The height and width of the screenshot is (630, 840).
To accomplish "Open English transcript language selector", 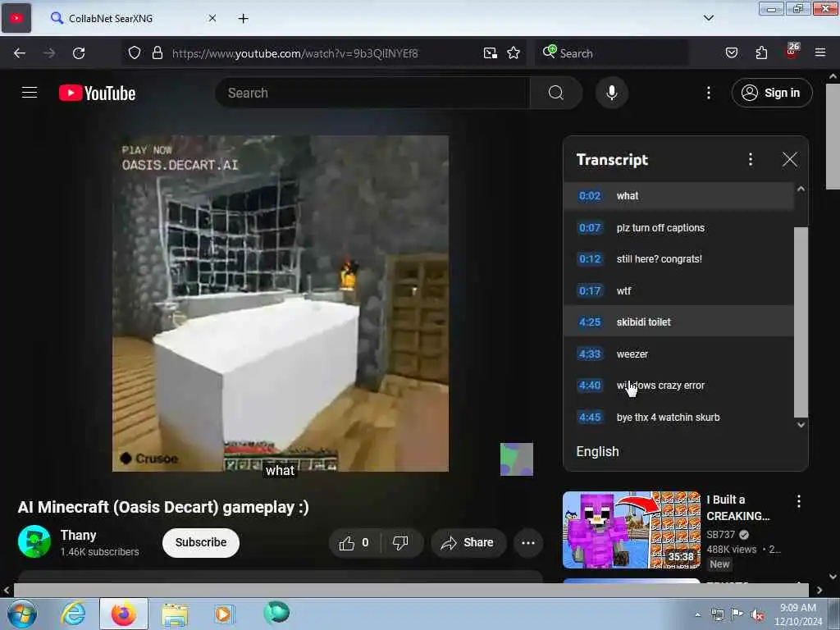I will click(597, 452).
